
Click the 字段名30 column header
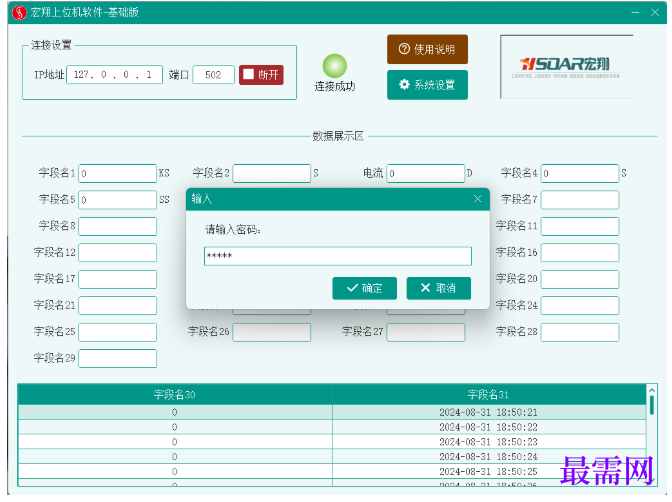175,394
